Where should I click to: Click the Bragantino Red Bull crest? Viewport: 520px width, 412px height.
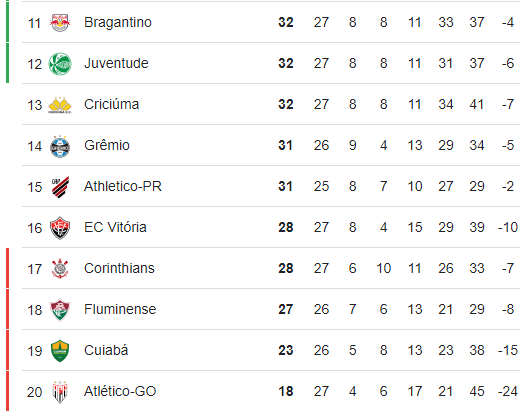coord(60,23)
